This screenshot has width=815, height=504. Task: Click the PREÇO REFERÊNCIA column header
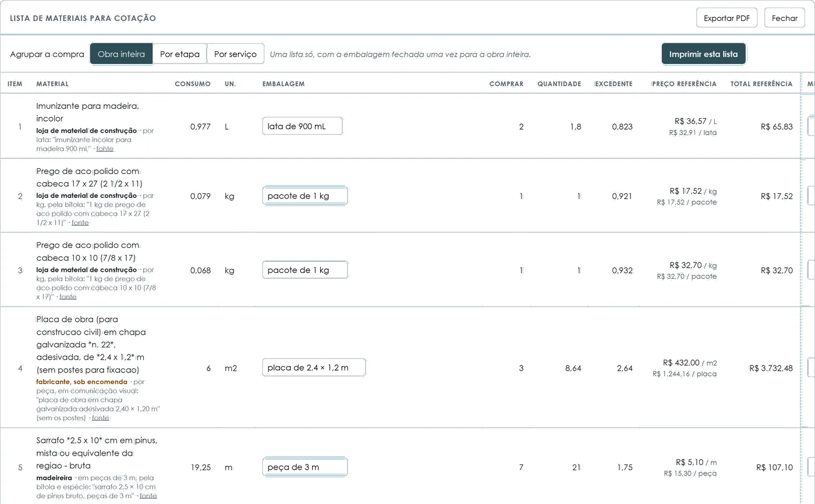pos(684,84)
